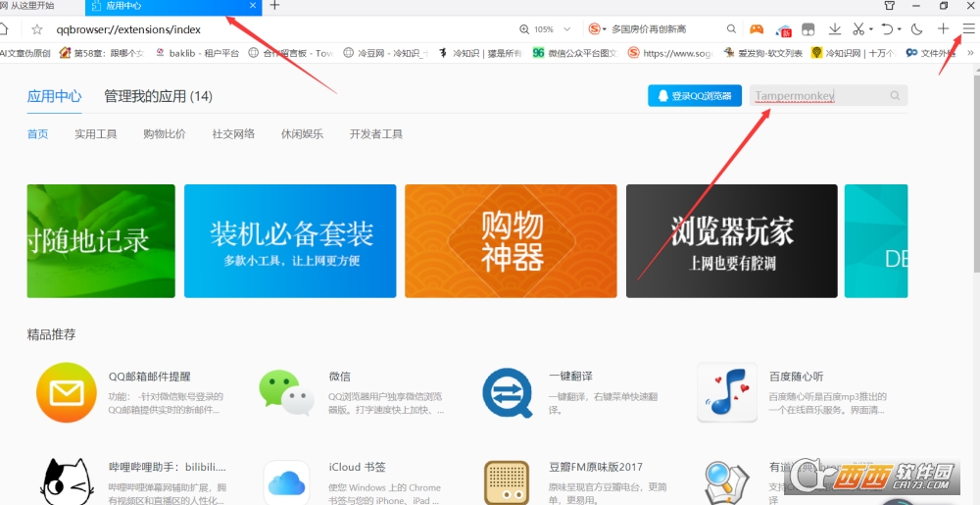Toggle night mode moon icon
Viewport: 980px width, 505px height.
tap(917, 28)
